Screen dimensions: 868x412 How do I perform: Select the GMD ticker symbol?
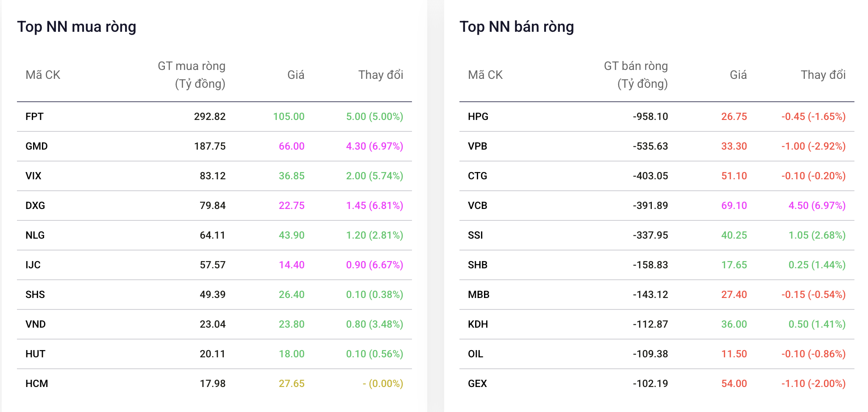coord(36,146)
